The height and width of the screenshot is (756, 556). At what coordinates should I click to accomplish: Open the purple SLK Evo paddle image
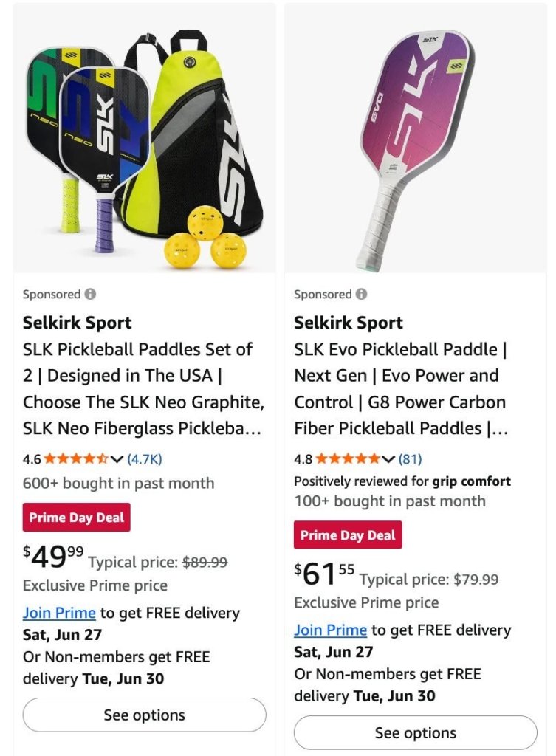(x=416, y=139)
